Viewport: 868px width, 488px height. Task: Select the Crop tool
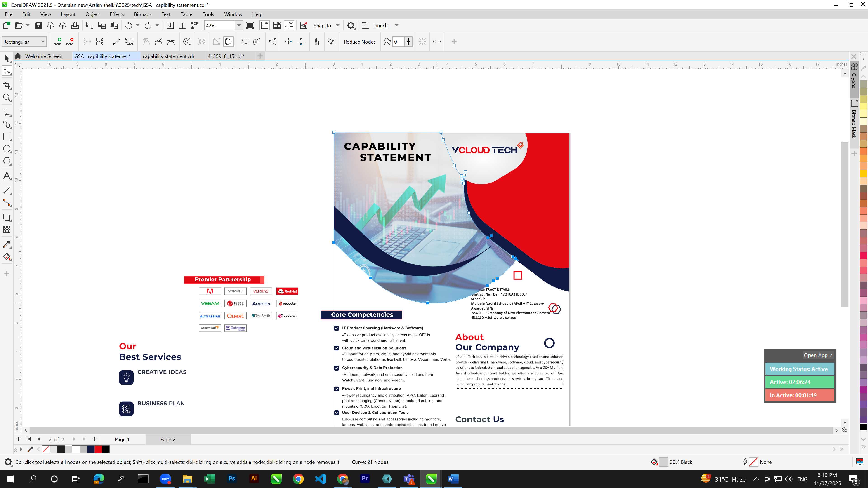pyautogui.click(x=7, y=85)
